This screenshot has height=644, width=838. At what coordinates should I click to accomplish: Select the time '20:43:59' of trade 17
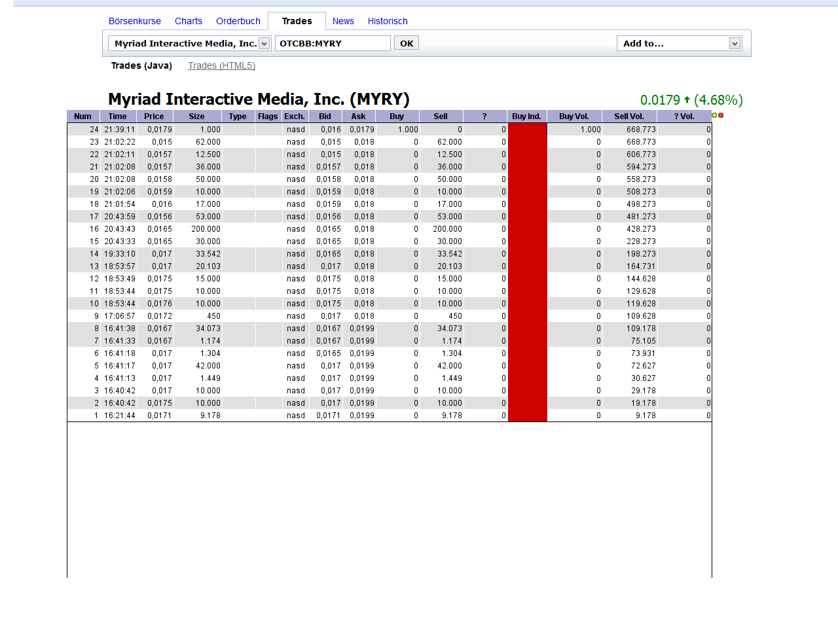click(x=120, y=217)
